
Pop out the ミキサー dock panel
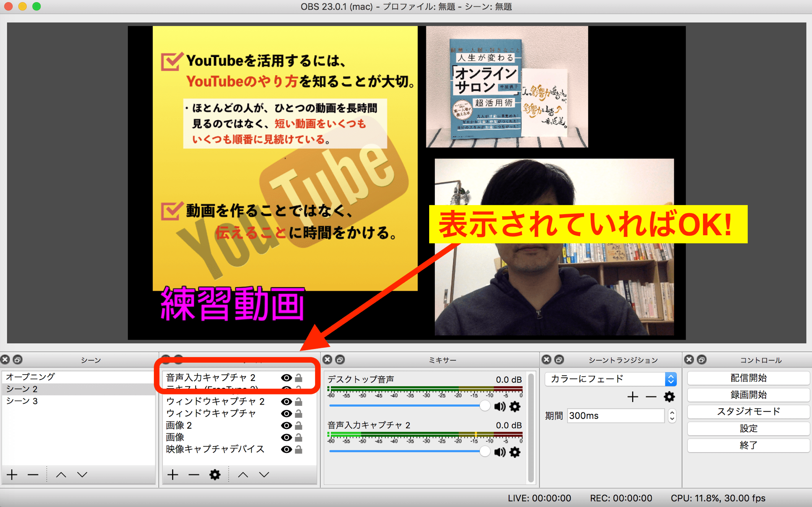(340, 360)
